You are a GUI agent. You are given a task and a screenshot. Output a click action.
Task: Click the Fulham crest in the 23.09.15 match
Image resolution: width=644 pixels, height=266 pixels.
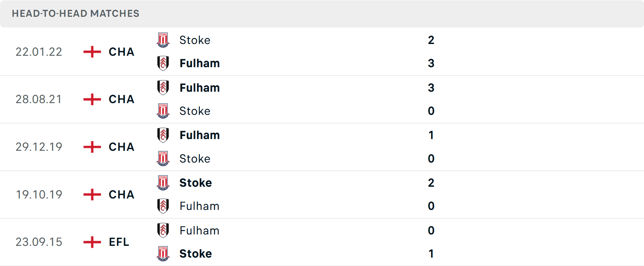click(x=163, y=230)
